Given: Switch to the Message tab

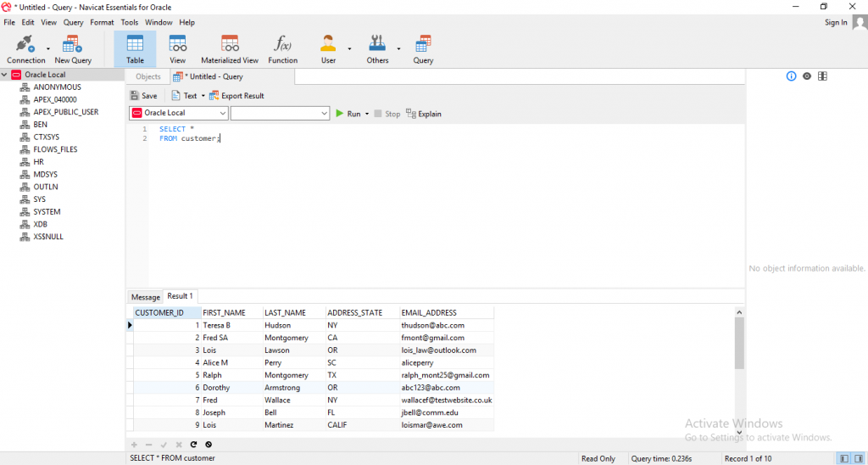Looking at the screenshot, I should (145, 297).
